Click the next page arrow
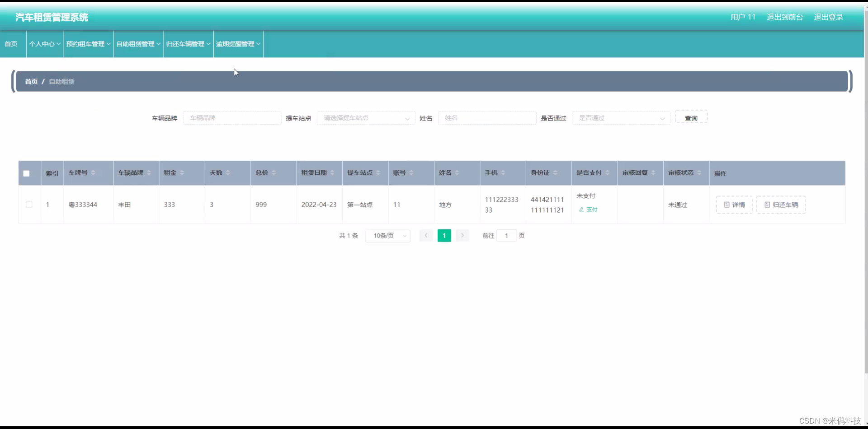 click(x=462, y=235)
